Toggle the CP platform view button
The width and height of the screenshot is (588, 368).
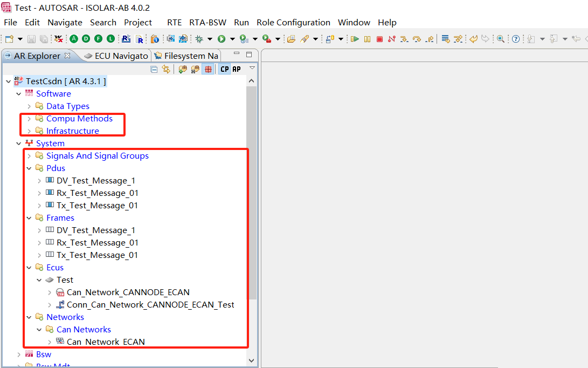point(225,69)
